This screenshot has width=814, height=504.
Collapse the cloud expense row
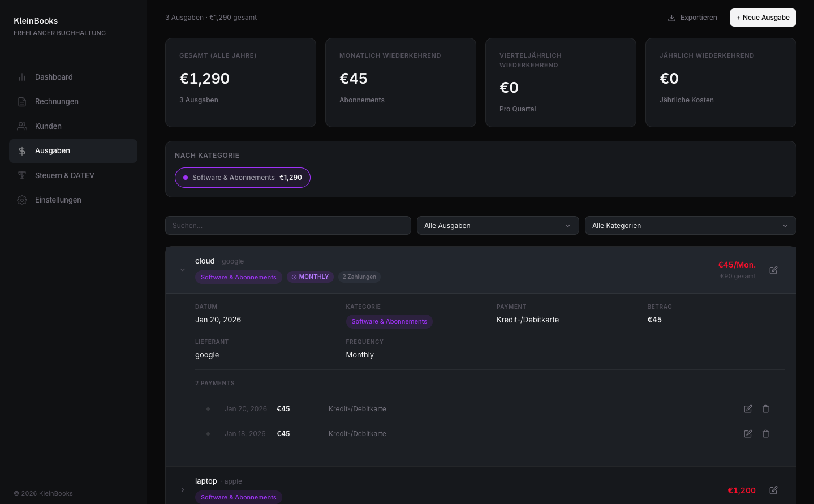[x=183, y=270]
